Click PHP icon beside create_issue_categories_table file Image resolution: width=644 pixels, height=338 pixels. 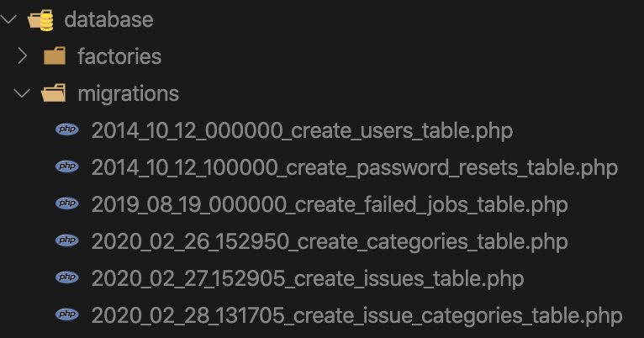tap(67, 314)
